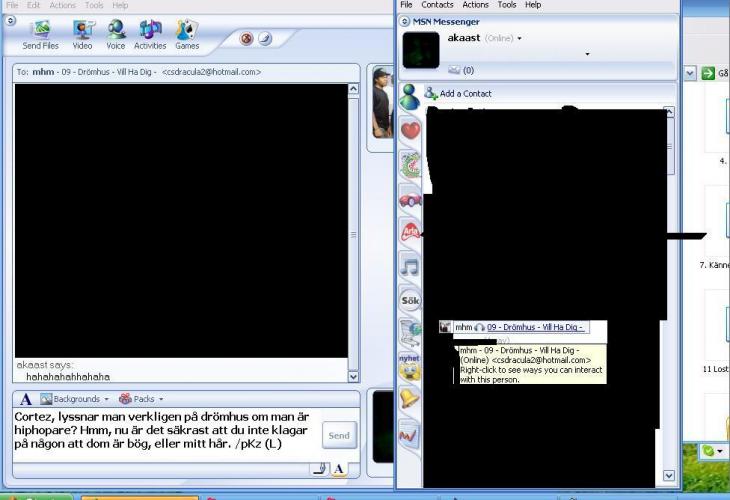Open the music note sidebar tab
Screen dimensions: 730x500
coord(410,266)
